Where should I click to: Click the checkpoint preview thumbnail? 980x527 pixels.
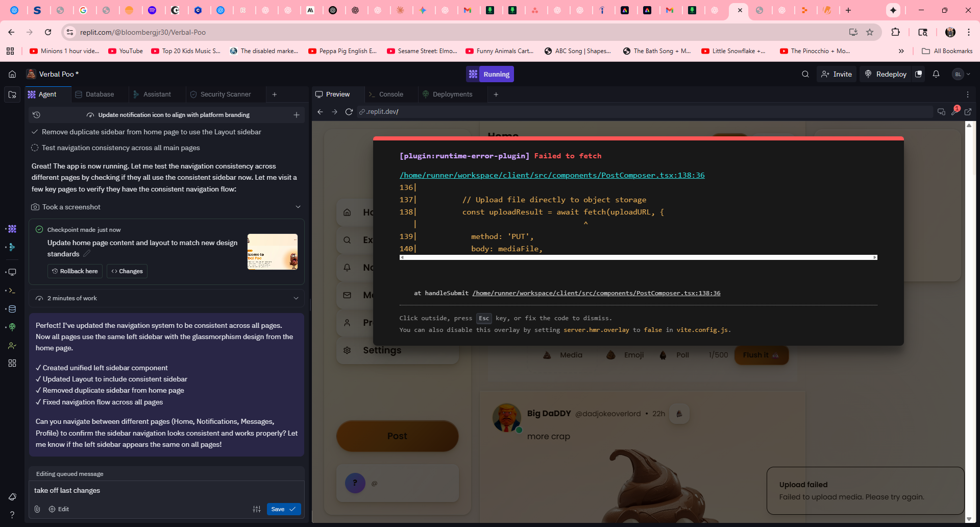pos(273,252)
